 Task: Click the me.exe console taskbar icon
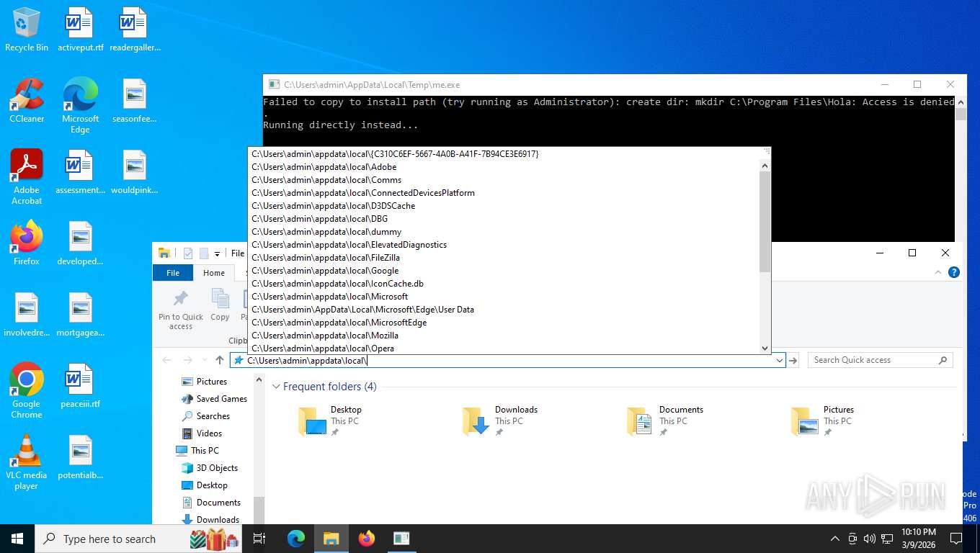point(401,538)
